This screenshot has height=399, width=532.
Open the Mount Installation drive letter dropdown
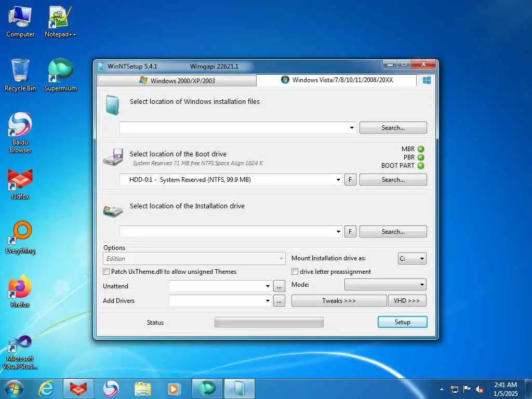(412, 259)
